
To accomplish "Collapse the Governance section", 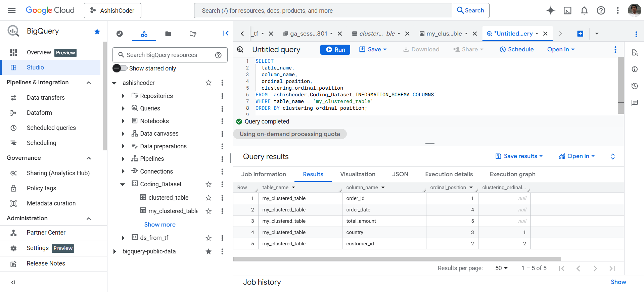I will tap(89, 158).
